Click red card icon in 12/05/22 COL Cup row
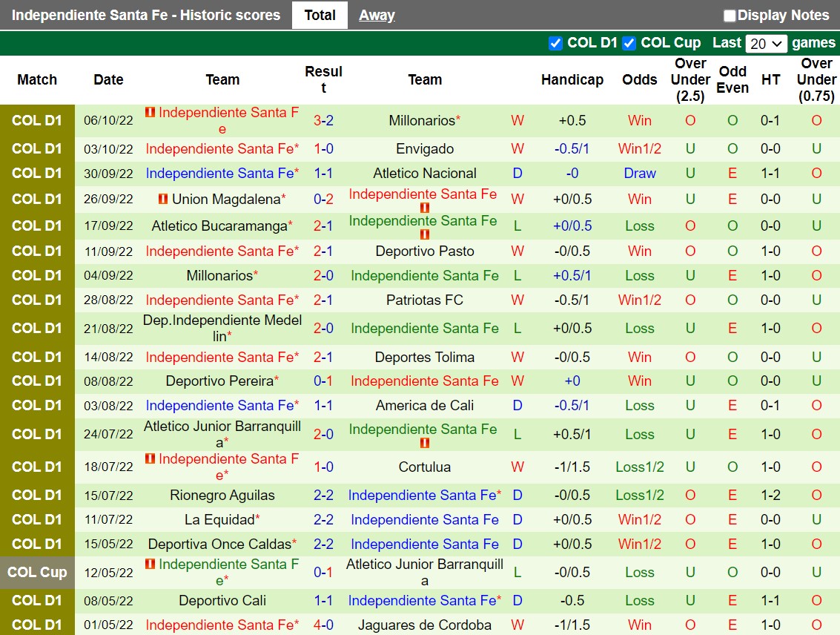This screenshot has height=635, width=840. tap(150, 564)
